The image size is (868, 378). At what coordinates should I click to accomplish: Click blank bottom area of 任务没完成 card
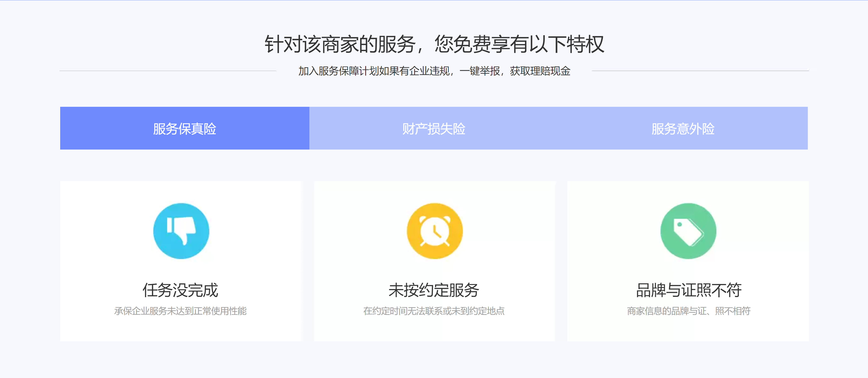pyautogui.click(x=181, y=330)
